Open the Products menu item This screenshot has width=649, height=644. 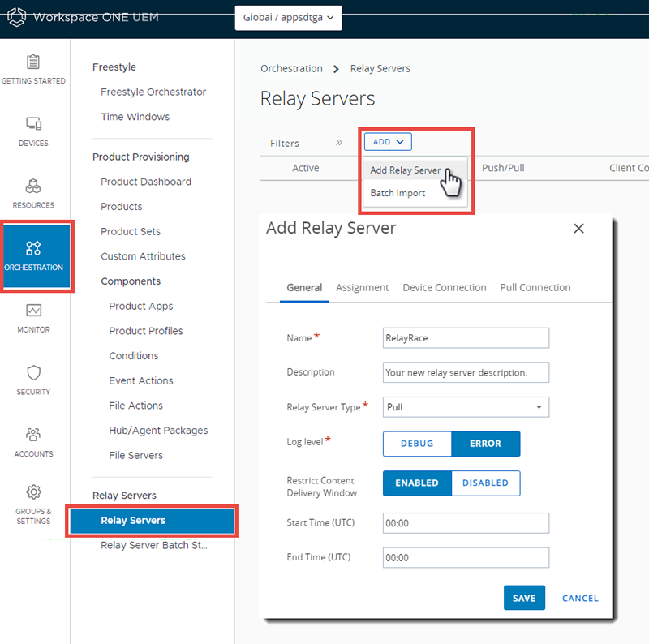coord(121,207)
